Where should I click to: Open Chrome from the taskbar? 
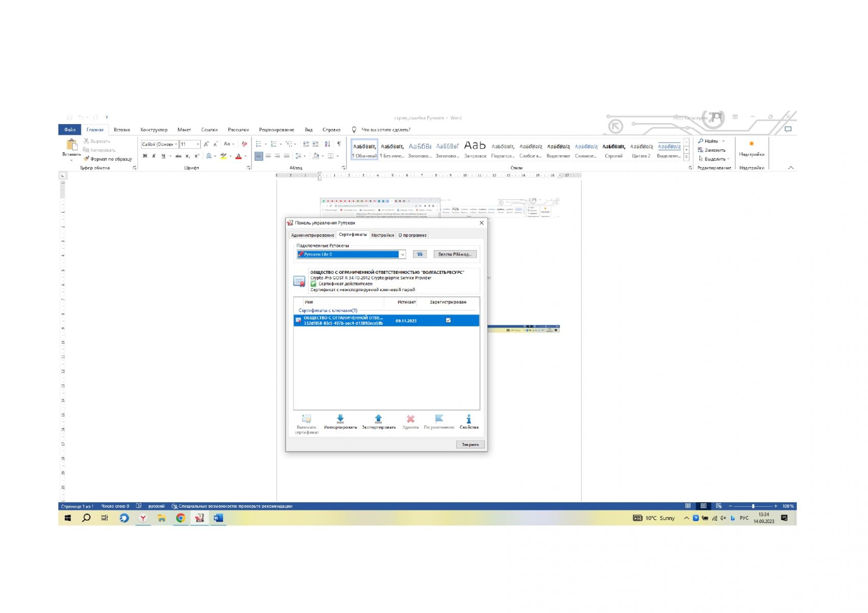tap(180, 518)
